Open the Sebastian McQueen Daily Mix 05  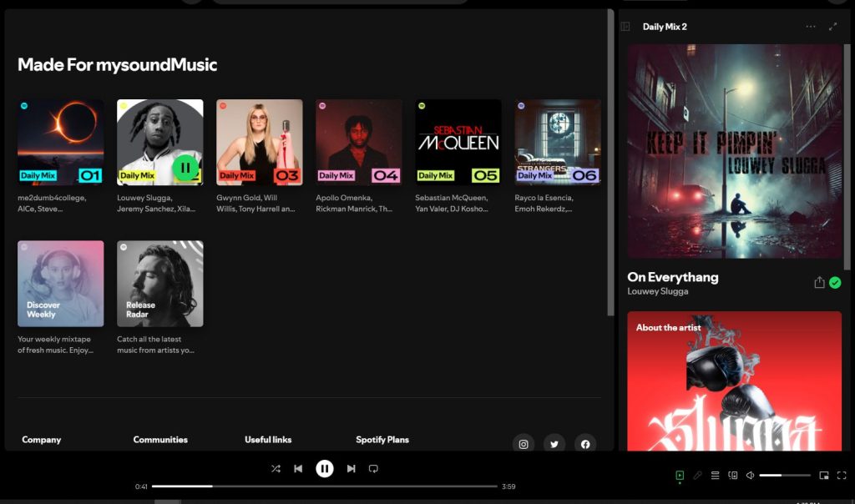coord(458,142)
